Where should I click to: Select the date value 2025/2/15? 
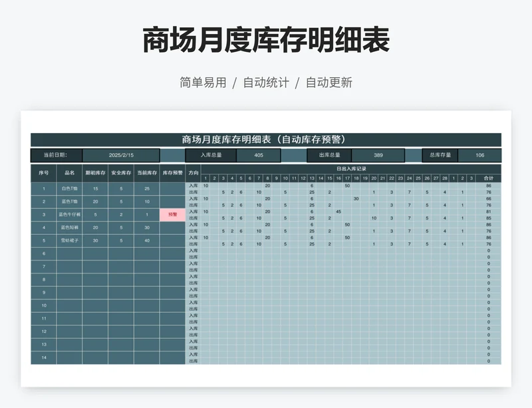tap(121, 155)
